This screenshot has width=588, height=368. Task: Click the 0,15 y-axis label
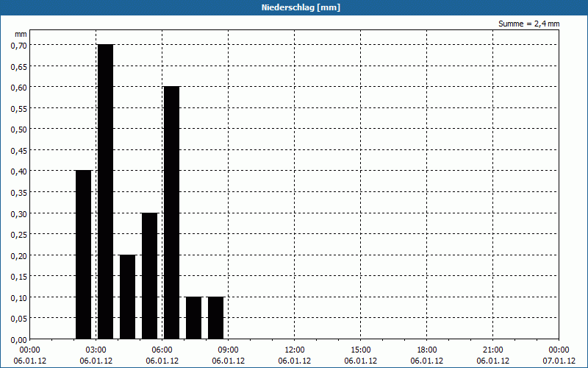coord(19,277)
